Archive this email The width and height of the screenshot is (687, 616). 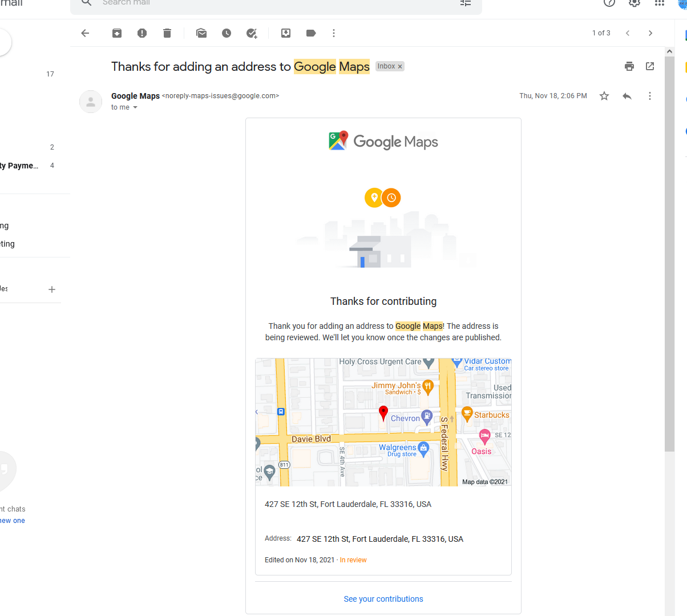pos(117,33)
